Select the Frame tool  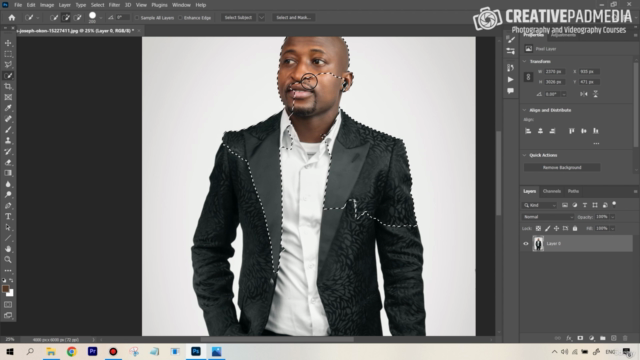point(8,97)
